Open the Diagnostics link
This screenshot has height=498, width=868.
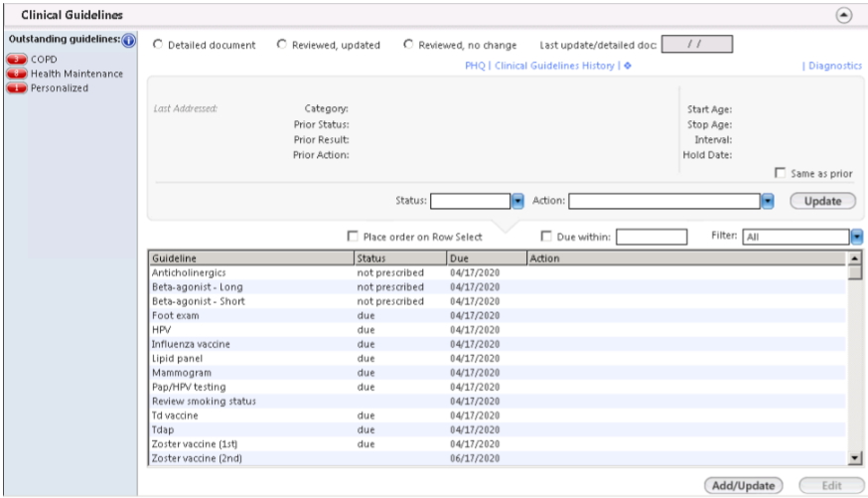tap(835, 66)
